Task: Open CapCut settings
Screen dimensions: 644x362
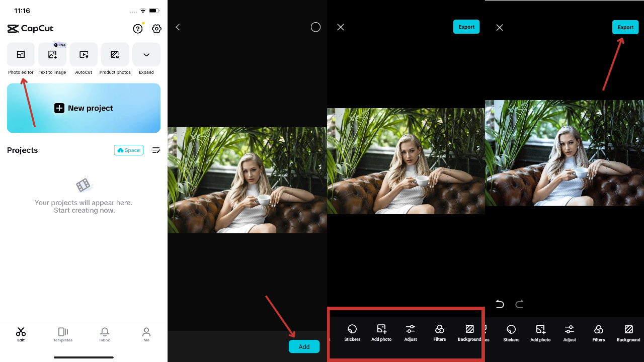Action: [156, 29]
